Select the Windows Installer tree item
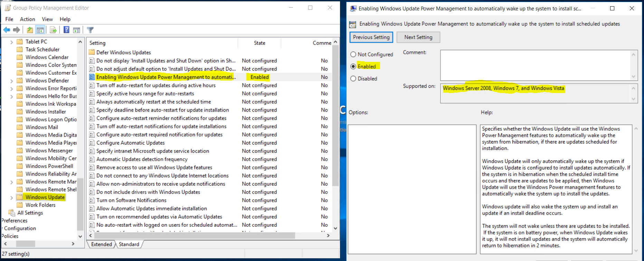This screenshot has width=644, height=261. click(46, 112)
